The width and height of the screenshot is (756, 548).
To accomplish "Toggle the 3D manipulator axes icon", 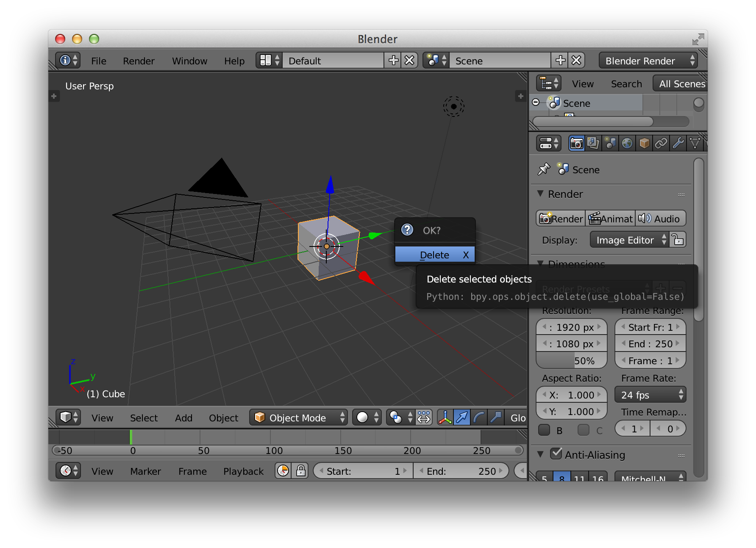I will pyautogui.click(x=445, y=418).
